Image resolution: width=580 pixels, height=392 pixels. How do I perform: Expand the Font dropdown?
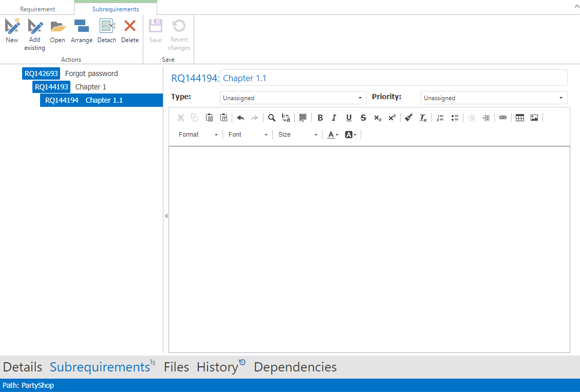pos(248,135)
